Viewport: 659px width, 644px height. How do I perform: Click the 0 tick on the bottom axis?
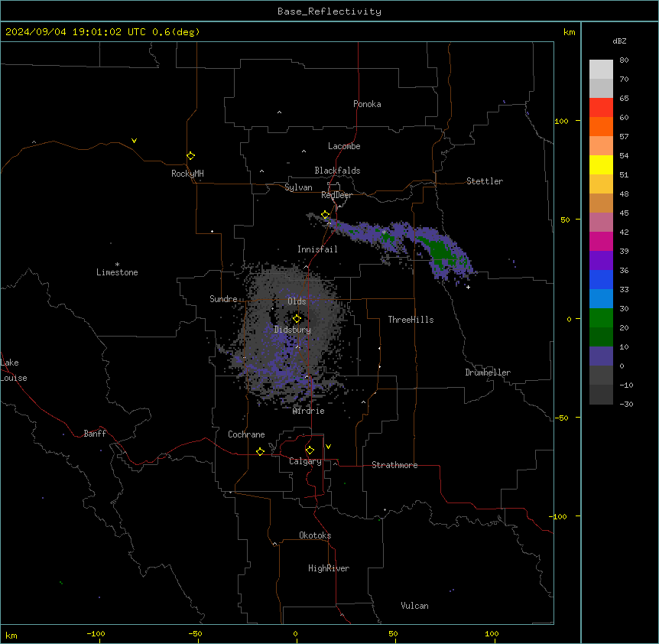(x=295, y=633)
